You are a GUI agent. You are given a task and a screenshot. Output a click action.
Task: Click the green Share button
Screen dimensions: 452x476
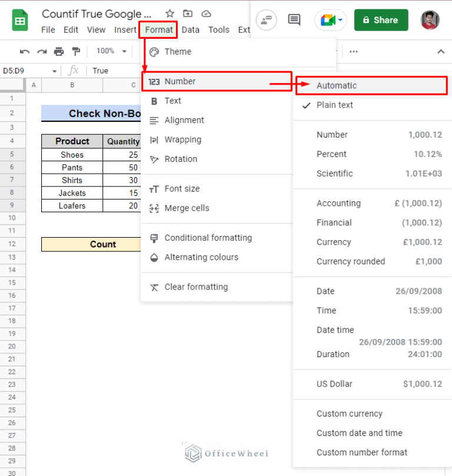(x=381, y=20)
